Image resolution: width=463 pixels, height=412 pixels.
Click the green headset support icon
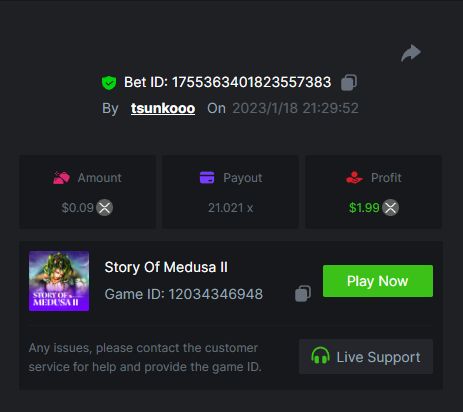point(320,355)
